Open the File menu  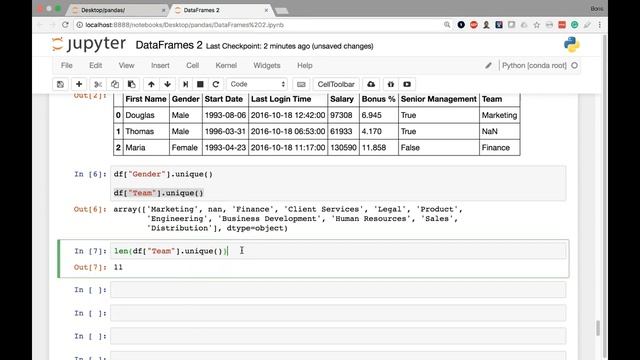(x=67, y=65)
